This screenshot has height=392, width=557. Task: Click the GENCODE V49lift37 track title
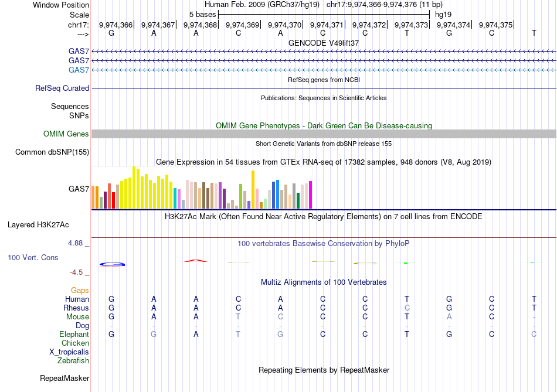click(x=324, y=43)
